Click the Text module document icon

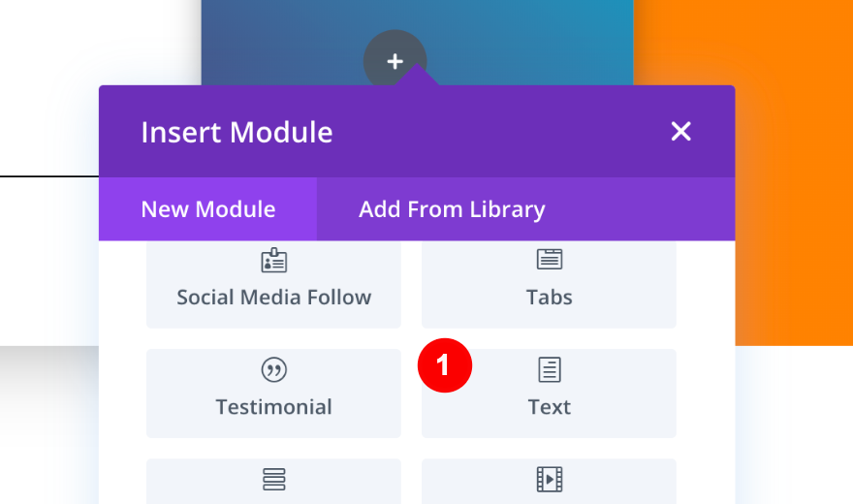(550, 369)
